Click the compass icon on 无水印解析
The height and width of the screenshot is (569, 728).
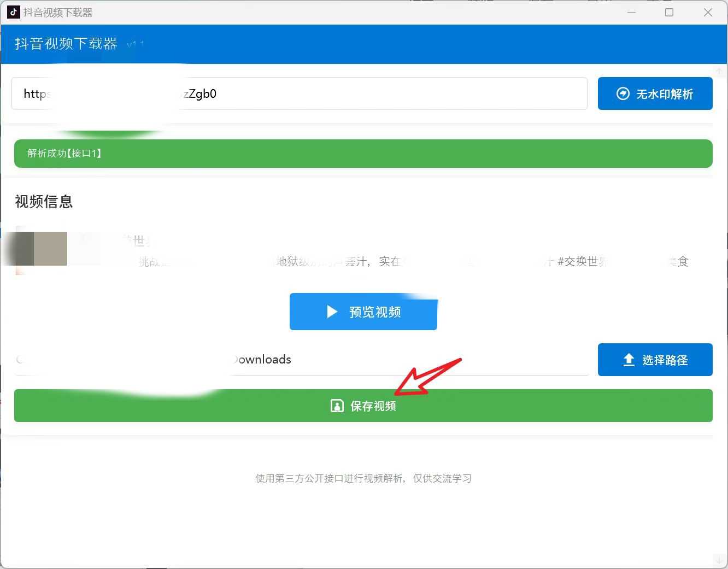pyautogui.click(x=623, y=93)
